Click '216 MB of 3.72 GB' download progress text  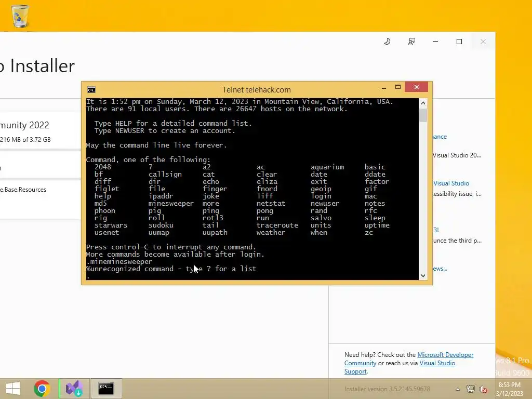(x=25, y=139)
